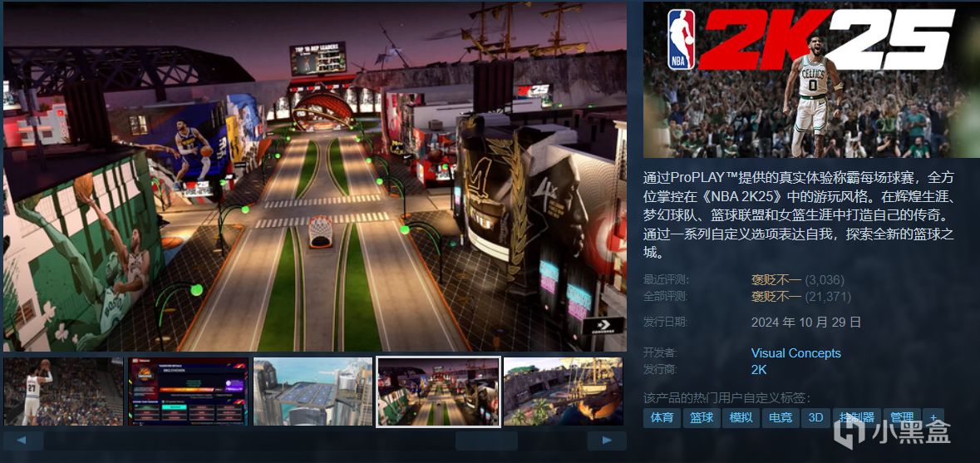
Task: Click the 管理 tag
Action: click(903, 417)
